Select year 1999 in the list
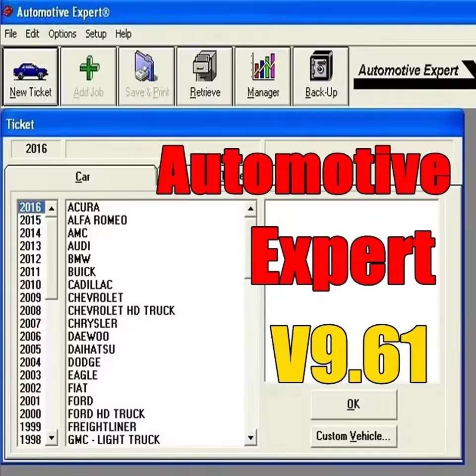 click(x=31, y=427)
